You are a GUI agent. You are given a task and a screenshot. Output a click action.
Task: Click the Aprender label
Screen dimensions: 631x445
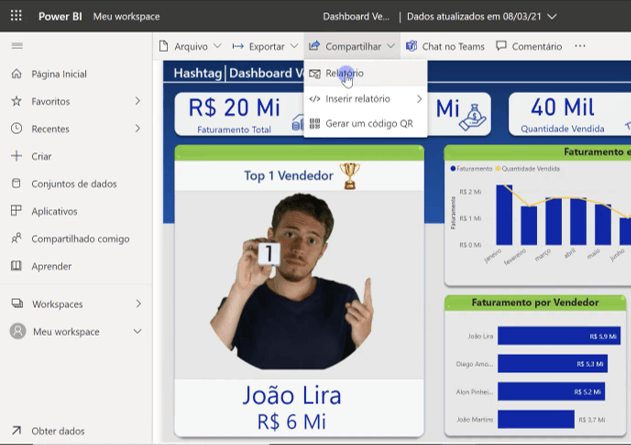(52, 266)
